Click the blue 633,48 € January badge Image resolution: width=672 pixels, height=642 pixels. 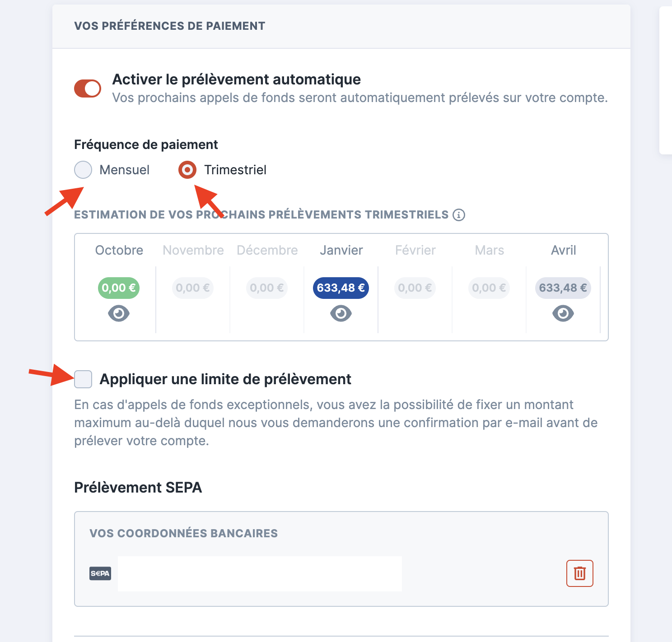point(341,288)
